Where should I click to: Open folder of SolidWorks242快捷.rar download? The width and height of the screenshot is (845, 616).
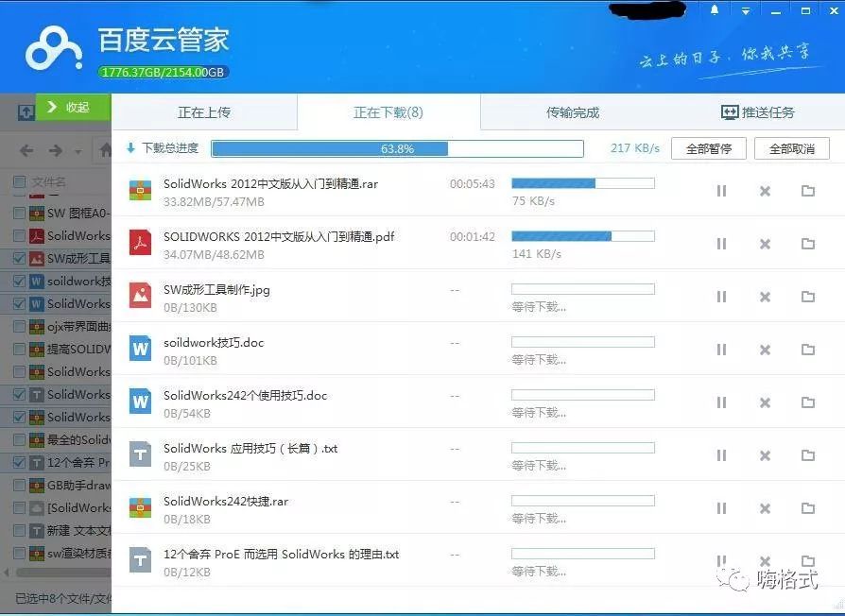click(808, 508)
